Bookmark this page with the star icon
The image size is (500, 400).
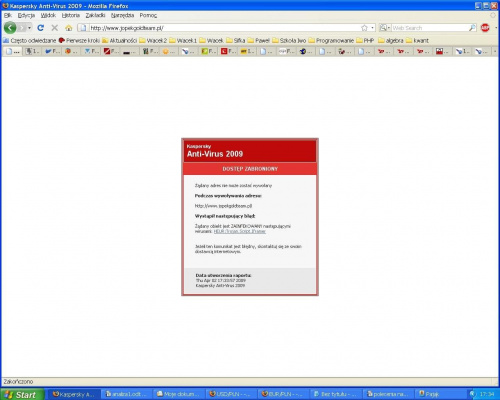tap(364, 28)
